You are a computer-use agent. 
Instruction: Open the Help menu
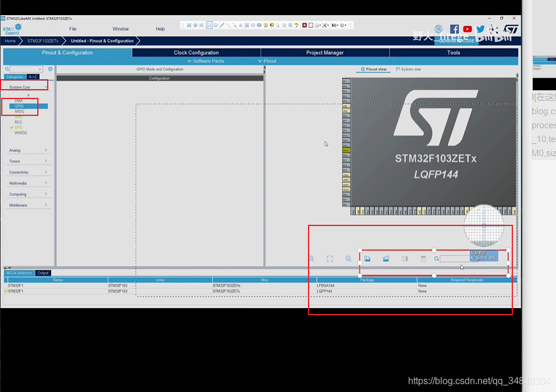point(160,29)
